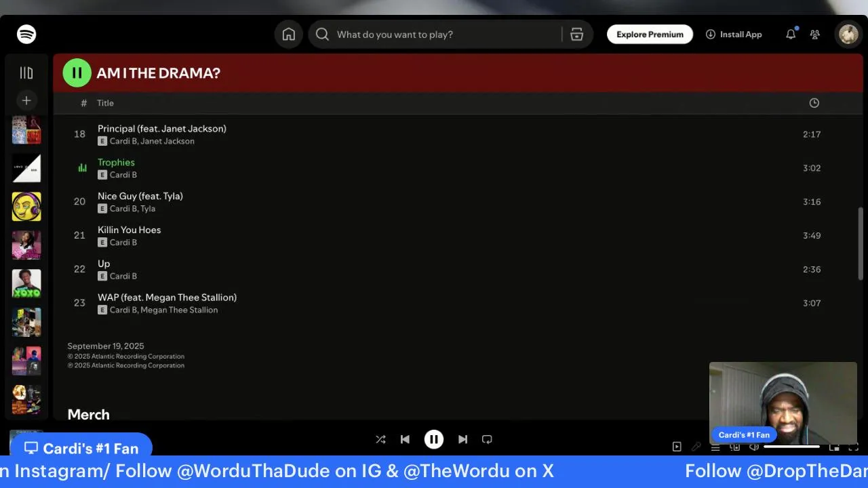
Task: Enter full screen mode icon
Action: [854, 447]
